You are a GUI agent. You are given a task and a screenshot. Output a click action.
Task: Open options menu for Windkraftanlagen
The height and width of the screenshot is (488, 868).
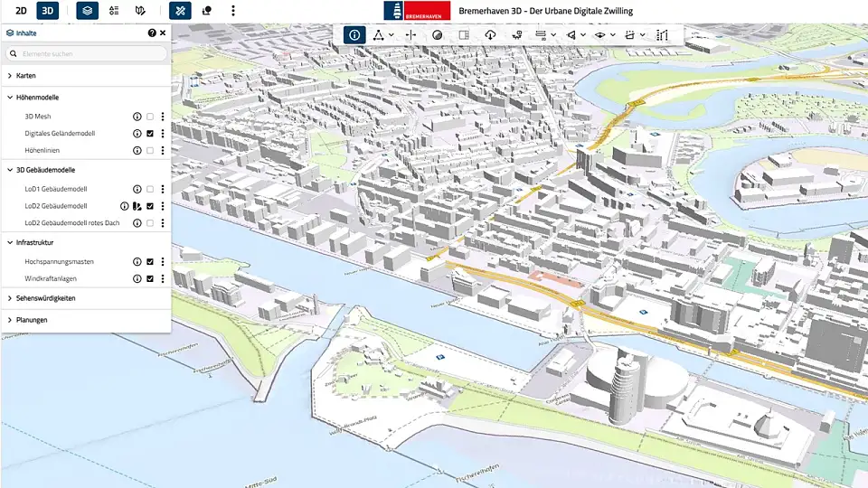coord(163,279)
